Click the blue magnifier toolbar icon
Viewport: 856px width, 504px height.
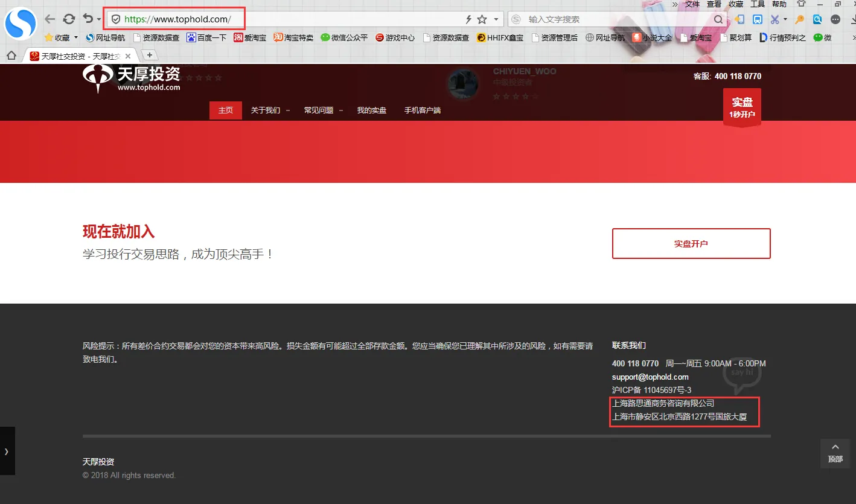[x=817, y=19]
